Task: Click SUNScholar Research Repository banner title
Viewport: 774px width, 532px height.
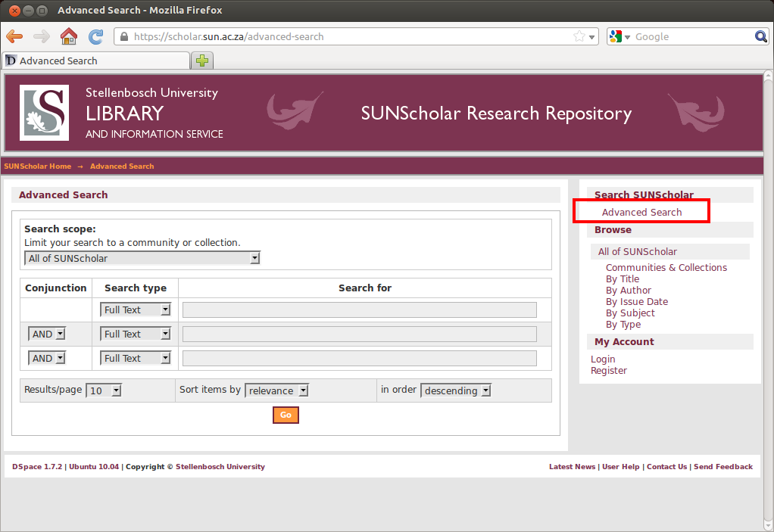Action: (x=496, y=113)
